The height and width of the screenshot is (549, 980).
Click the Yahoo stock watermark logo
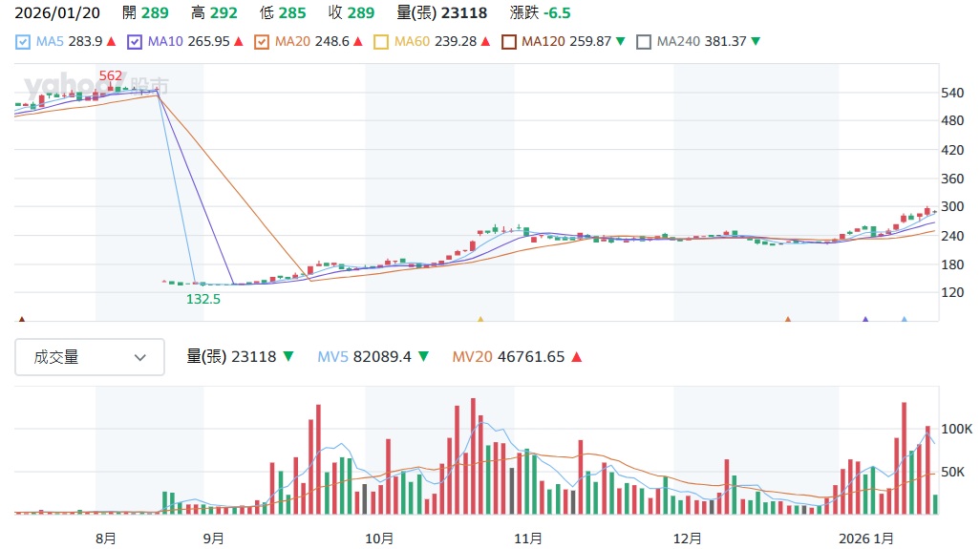[94, 86]
